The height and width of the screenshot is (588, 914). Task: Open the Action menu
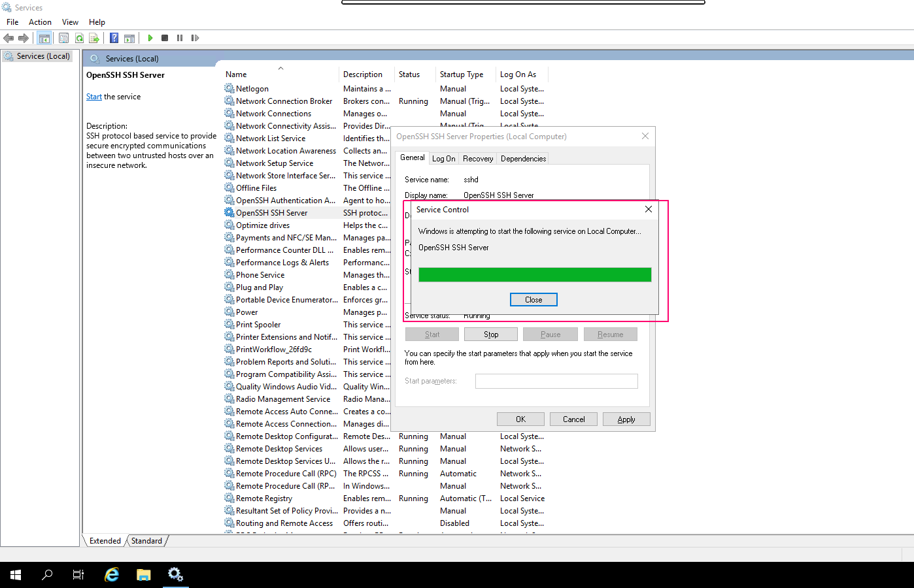[x=40, y=22]
